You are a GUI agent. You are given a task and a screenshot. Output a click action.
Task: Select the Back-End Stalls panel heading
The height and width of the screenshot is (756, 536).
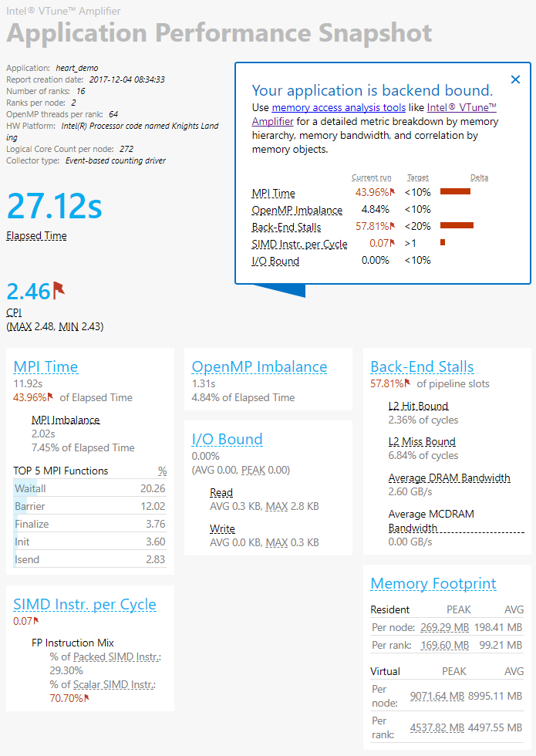(x=422, y=367)
